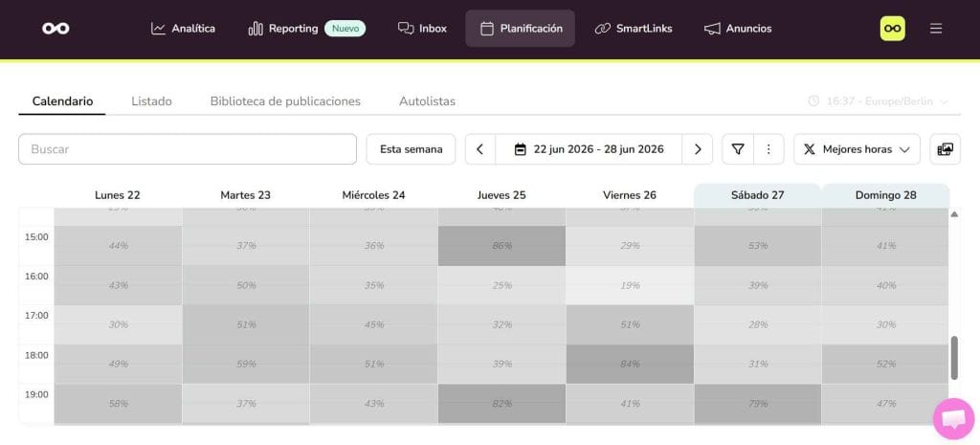This screenshot has width=980, height=445.
Task: Click the 15:00 time label
Action: (36, 237)
